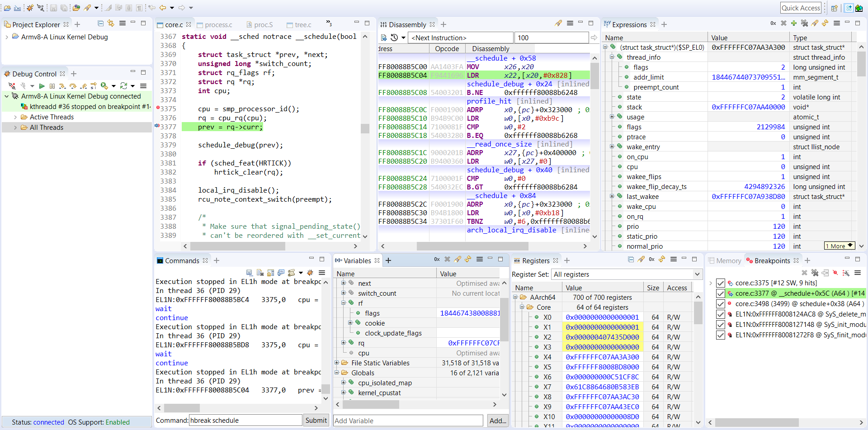The height and width of the screenshot is (430, 868).
Task: Step into the next function call
Action: click(x=63, y=86)
